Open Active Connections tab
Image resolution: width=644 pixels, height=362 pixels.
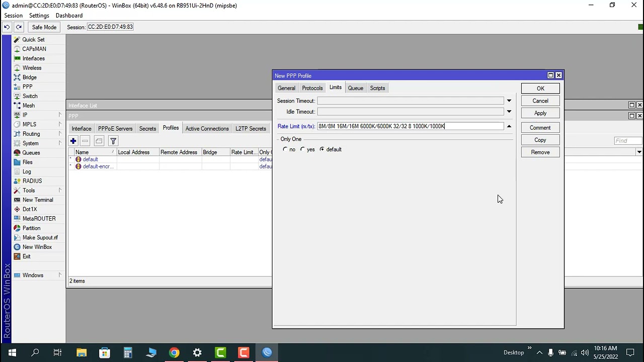[x=207, y=129]
